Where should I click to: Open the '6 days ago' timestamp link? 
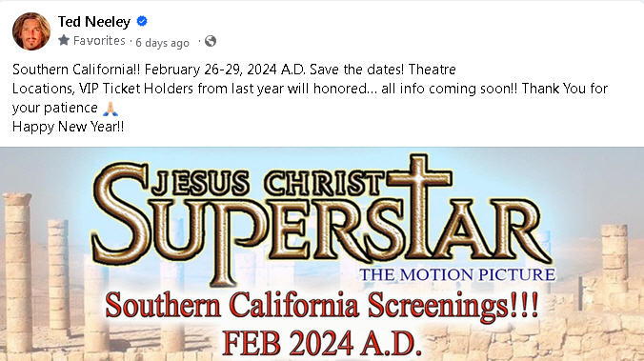(162, 43)
